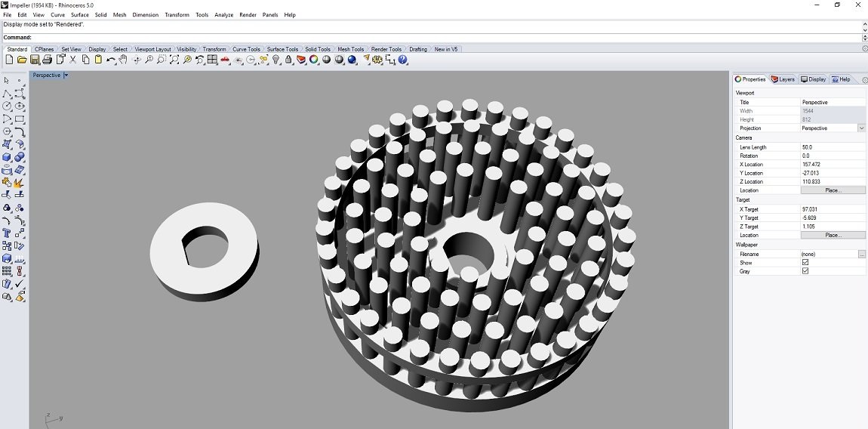Image resolution: width=868 pixels, height=429 pixels.
Task: Open the Projection dropdown
Action: [x=861, y=128]
